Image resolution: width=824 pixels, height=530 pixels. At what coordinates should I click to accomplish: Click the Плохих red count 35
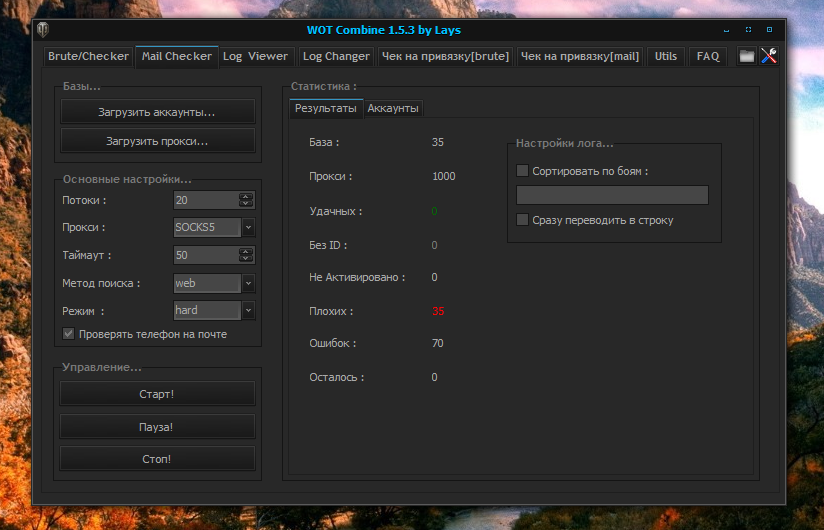(x=438, y=311)
